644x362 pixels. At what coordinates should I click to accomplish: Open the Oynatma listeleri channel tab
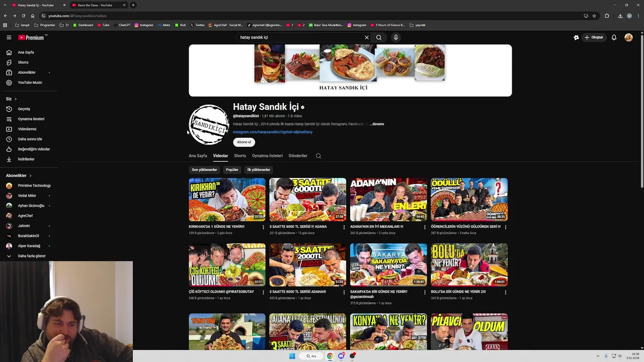tap(267, 156)
